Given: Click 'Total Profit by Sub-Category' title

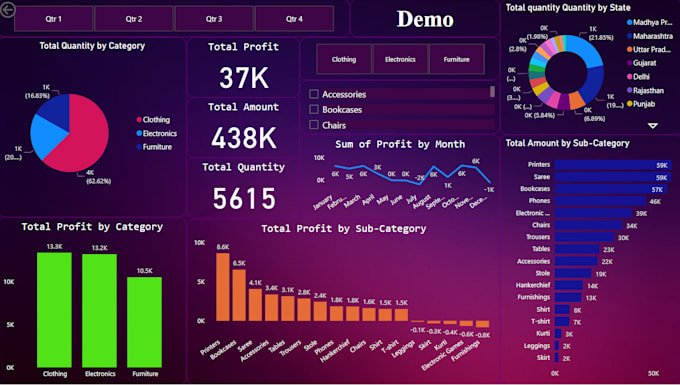Looking at the screenshot, I should coord(343,229).
